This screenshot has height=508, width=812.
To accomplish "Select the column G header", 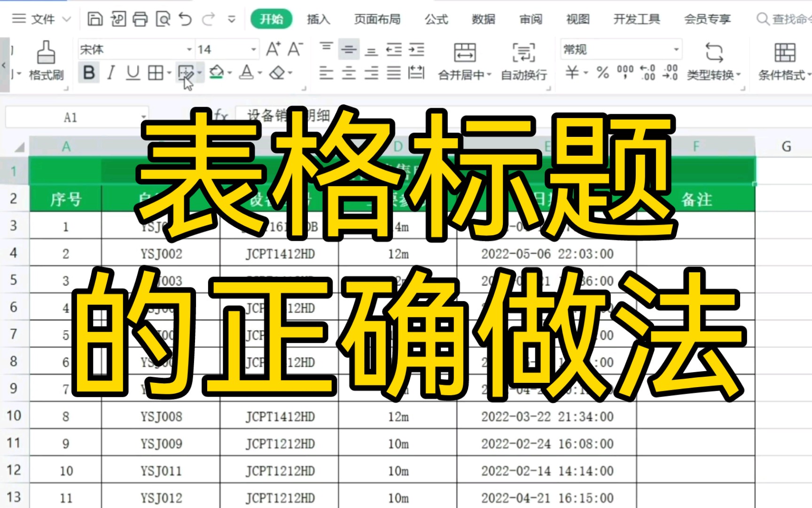I will pos(786,146).
